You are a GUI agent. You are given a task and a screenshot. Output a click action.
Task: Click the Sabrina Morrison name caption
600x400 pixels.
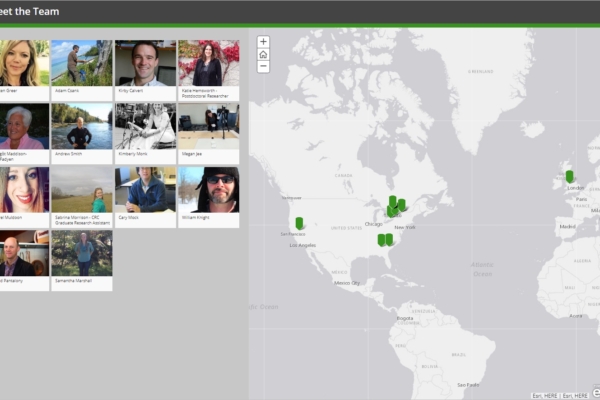(x=82, y=220)
